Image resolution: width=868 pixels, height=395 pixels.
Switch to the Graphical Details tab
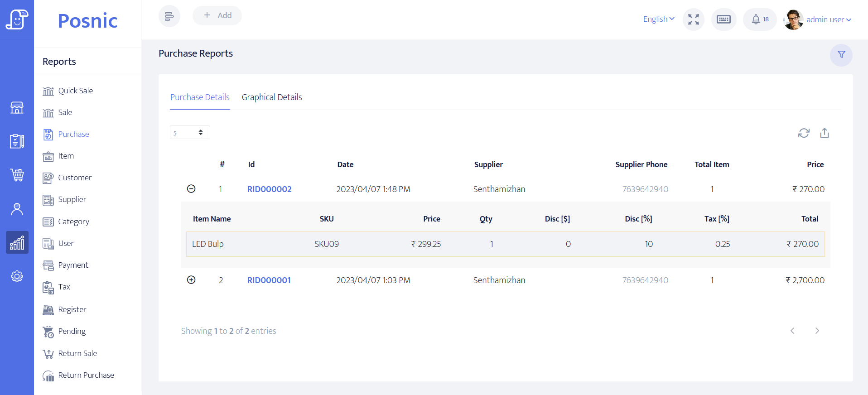click(x=271, y=97)
